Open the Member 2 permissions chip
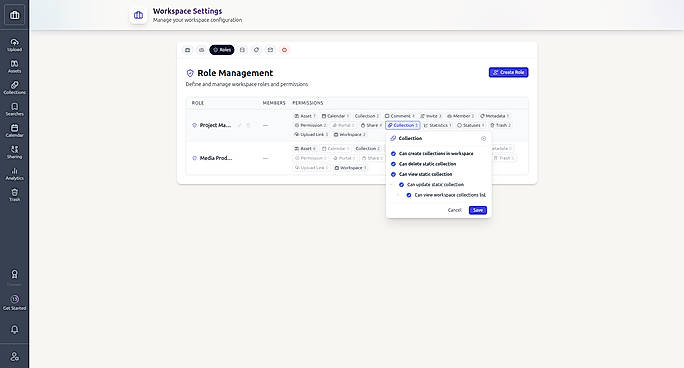This screenshot has width=684, height=368. (461, 116)
